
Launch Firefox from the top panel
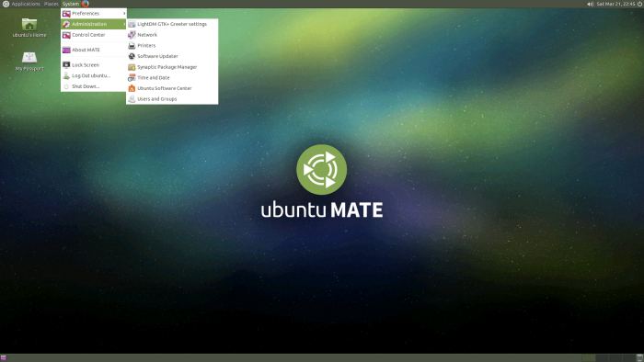point(85,4)
